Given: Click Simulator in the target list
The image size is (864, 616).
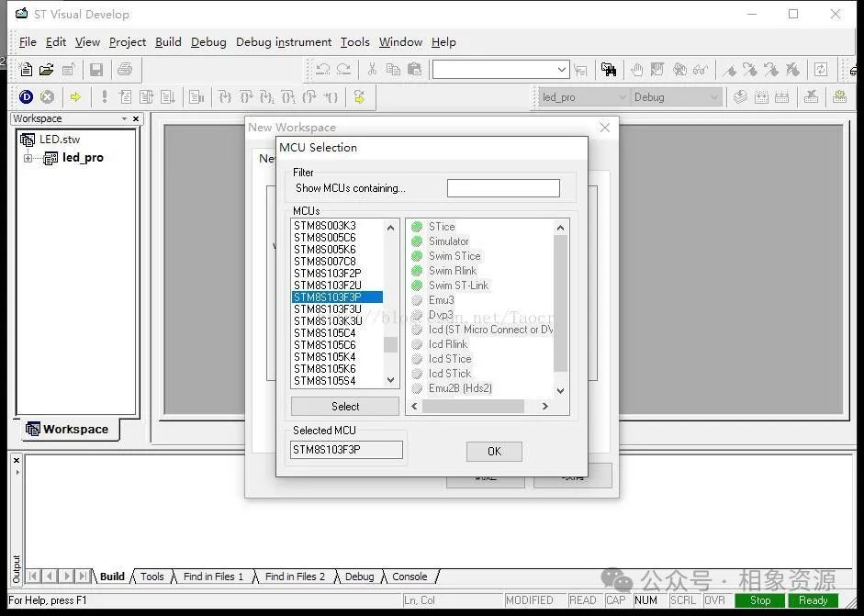Looking at the screenshot, I should [x=449, y=241].
